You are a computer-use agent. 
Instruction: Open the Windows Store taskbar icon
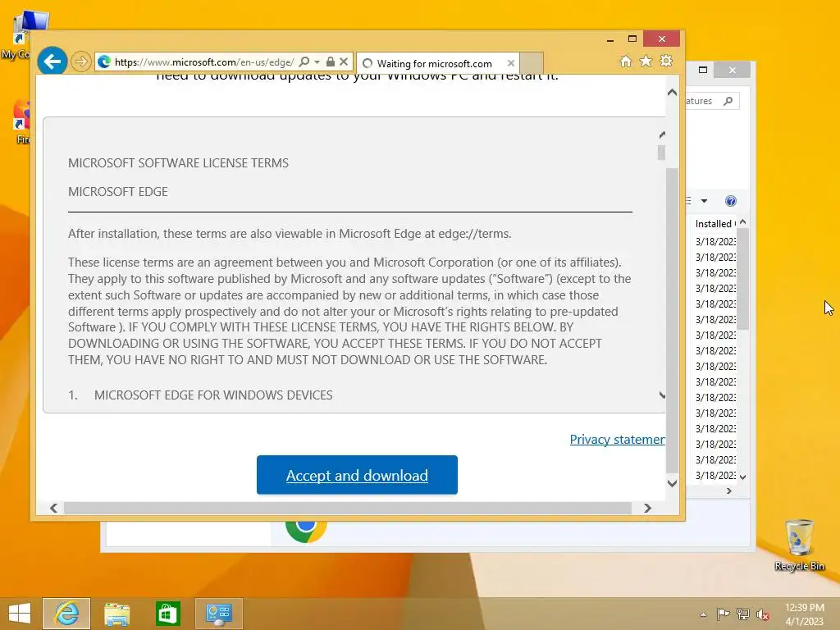tap(167, 614)
